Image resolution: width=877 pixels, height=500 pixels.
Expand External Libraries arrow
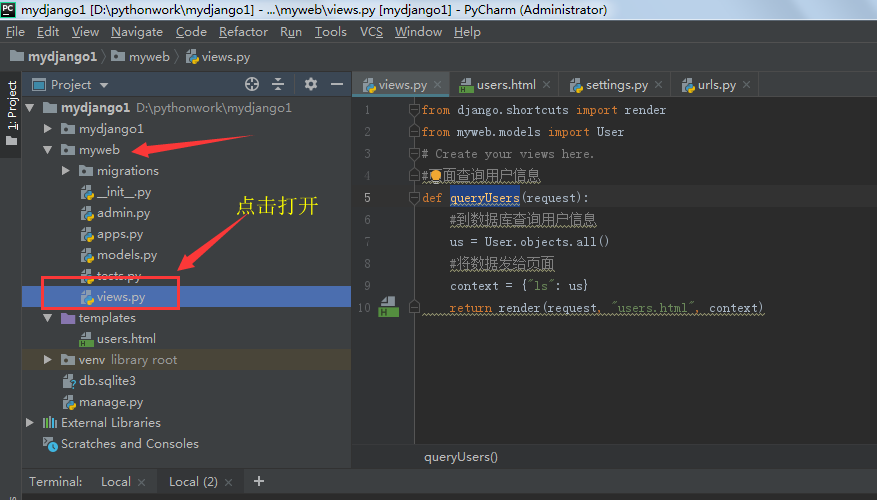30,422
